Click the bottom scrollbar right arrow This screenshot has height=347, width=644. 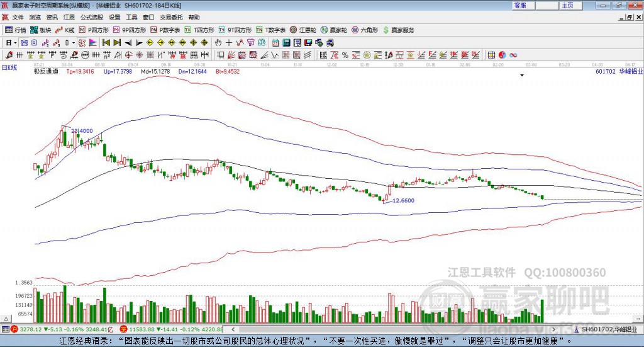tap(553, 329)
